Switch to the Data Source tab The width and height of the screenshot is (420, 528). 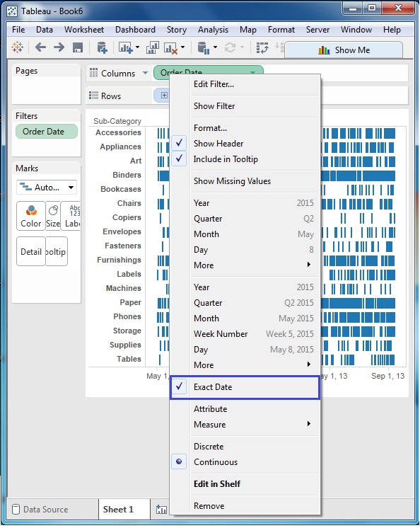[40, 510]
